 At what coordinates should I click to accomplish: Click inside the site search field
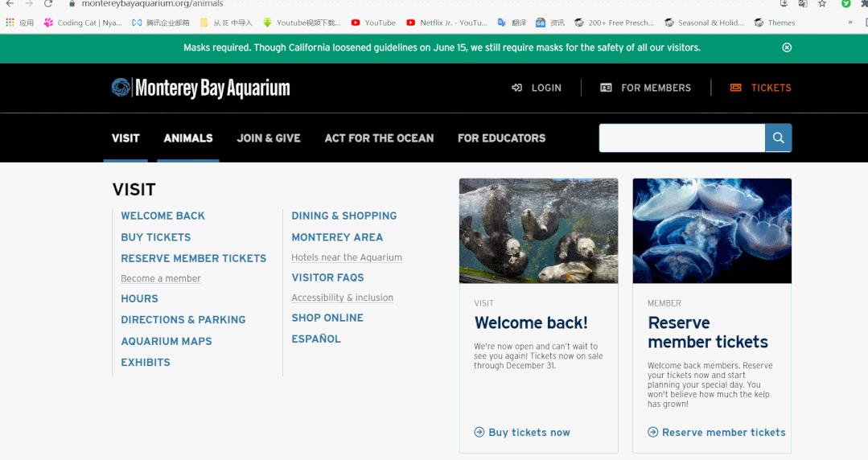click(681, 138)
